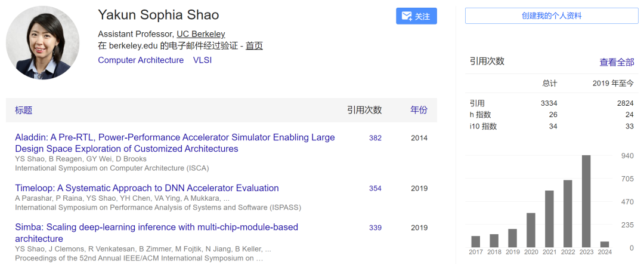644x264 pixels.
Task: Sort publications by 年份 column header
Action: [419, 110]
